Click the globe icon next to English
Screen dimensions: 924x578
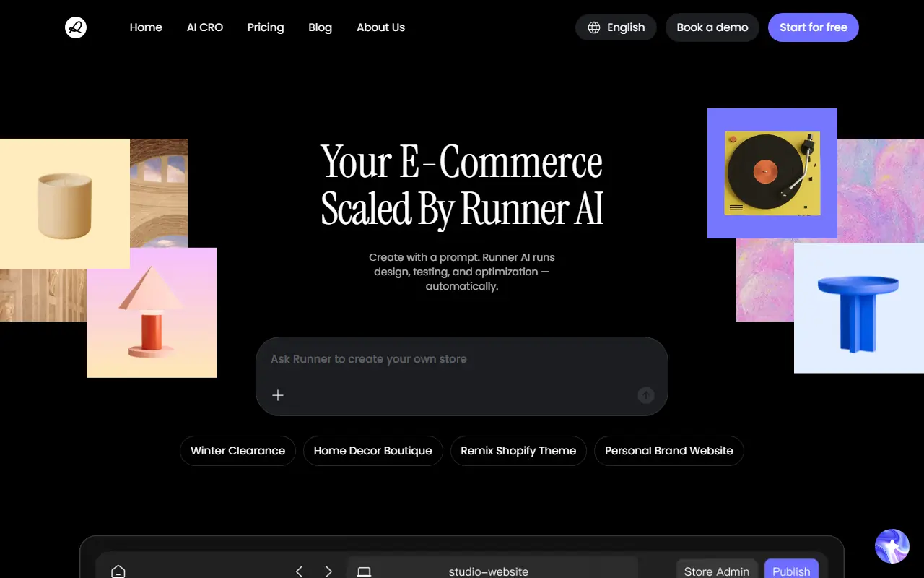(593, 27)
